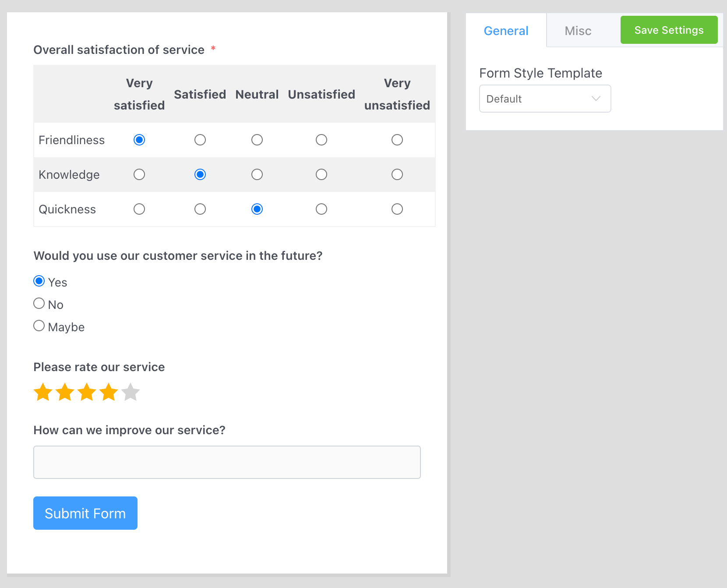This screenshot has width=727, height=588.
Task: Select the fifth star in service rating
Action: [130, 392]
